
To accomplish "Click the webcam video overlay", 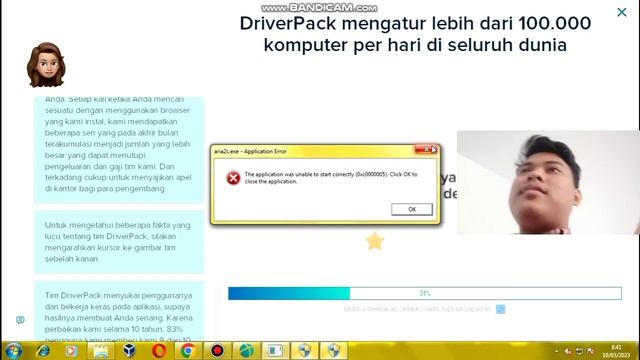I will coord(548,182).
